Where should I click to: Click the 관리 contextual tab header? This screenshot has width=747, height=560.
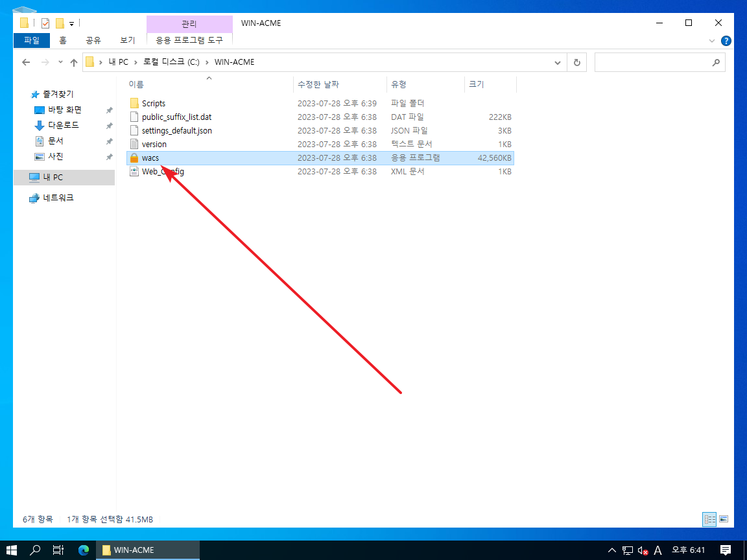189,24
